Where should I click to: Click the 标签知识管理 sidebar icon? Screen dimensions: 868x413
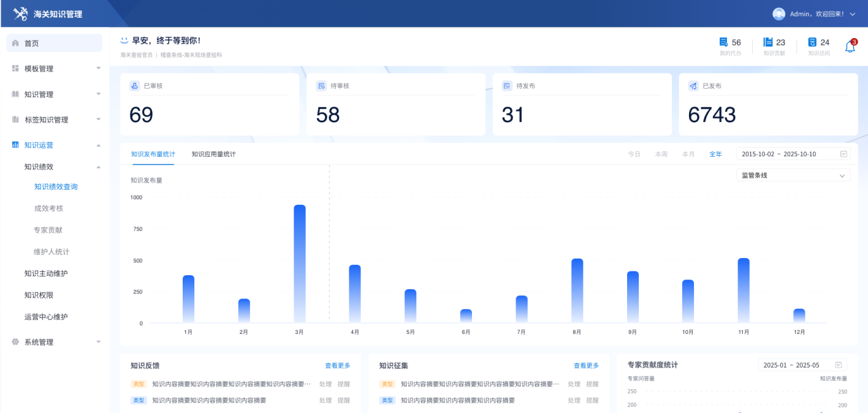(15, 119)
